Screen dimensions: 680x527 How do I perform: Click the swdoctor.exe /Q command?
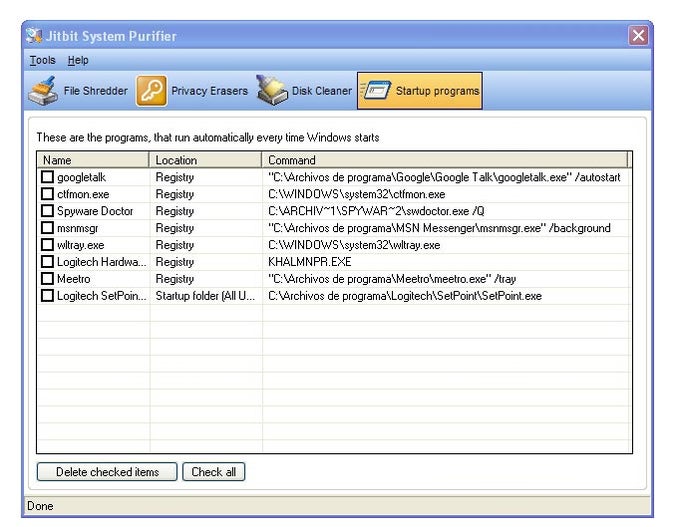376,211
